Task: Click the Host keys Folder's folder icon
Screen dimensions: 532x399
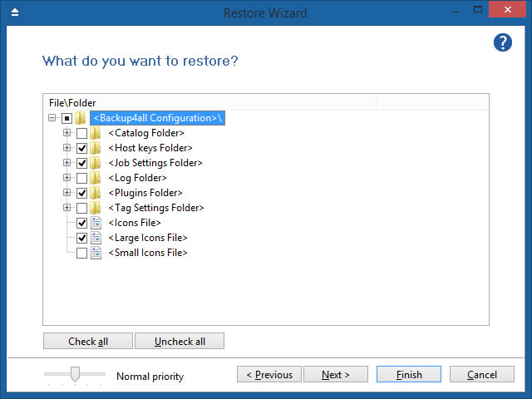Action: [96, 148]
